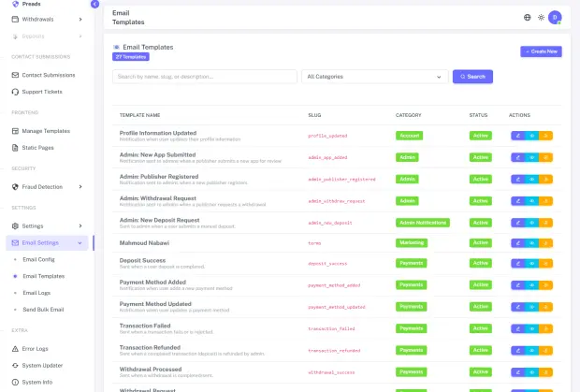Open System Info
The width and height of the screenshot is (580, 392).
(x=47, y=382)
